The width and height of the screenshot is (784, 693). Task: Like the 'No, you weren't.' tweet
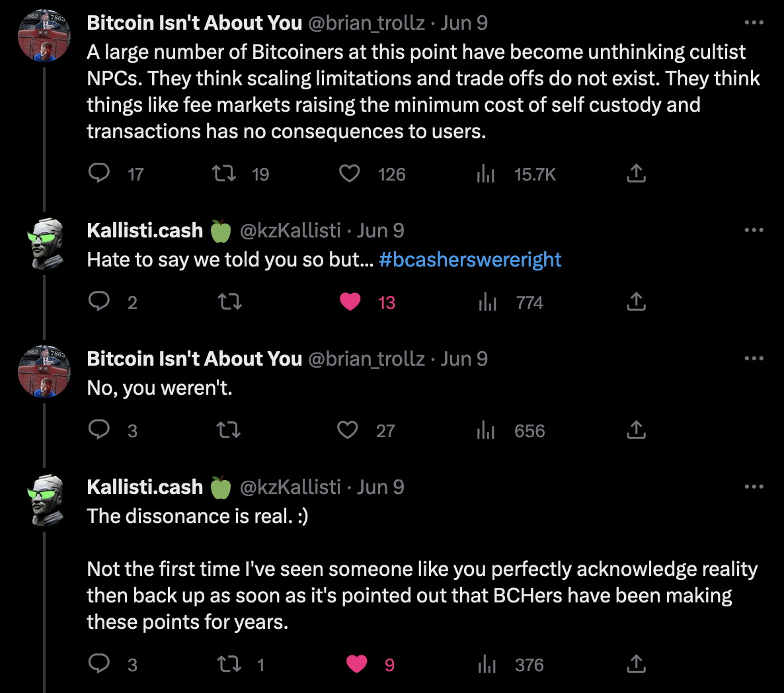pos(348,430)
